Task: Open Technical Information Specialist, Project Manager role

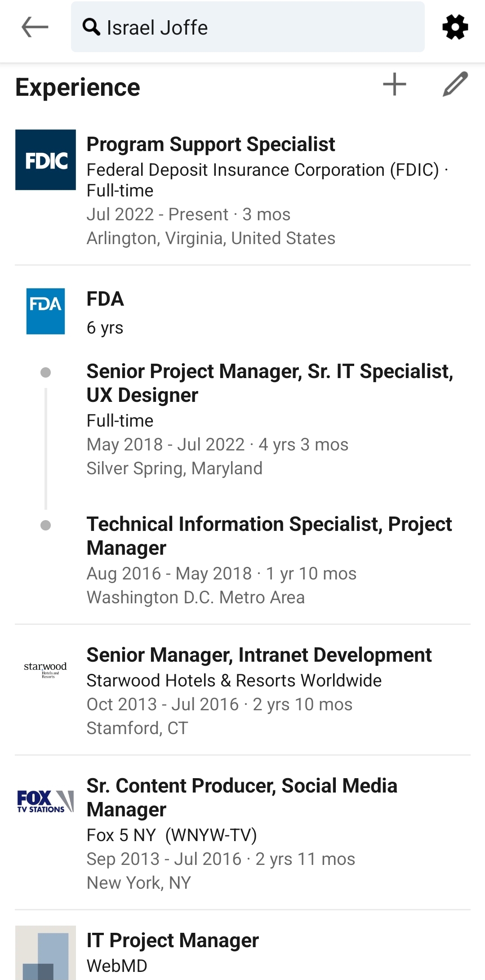Action: [x=269, y=536]
